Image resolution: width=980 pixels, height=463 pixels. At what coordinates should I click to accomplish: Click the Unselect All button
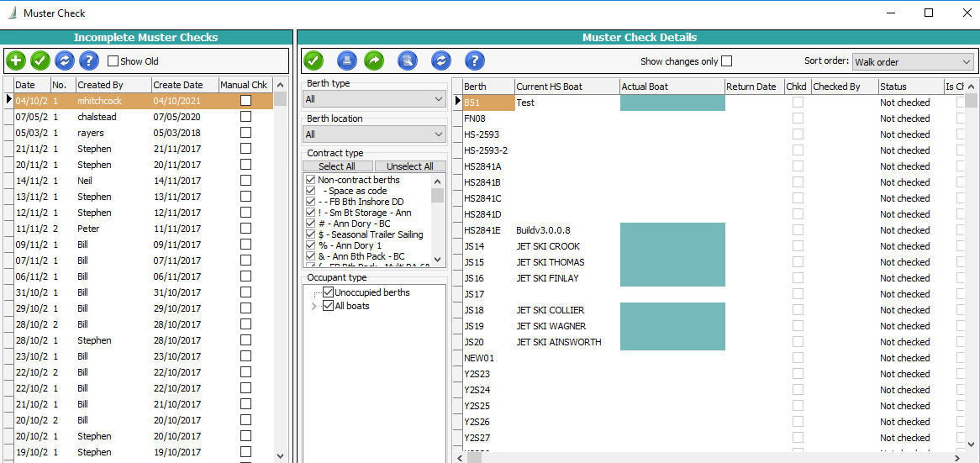[409, 166]
